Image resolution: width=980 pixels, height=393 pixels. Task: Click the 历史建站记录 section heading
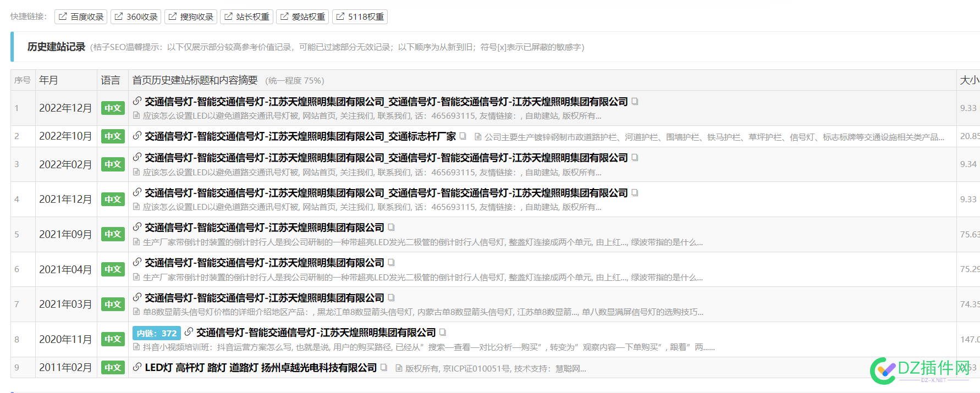[56, 47]
